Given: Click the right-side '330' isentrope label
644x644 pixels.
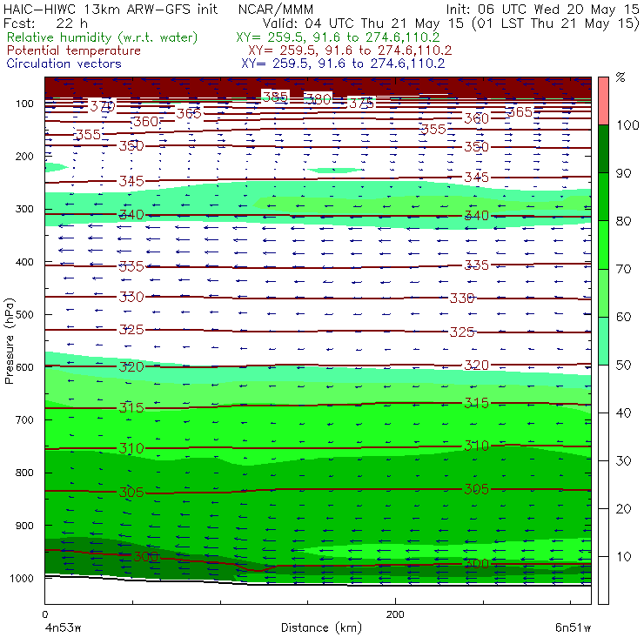Looking at the screenshot, I should point(462,298).
